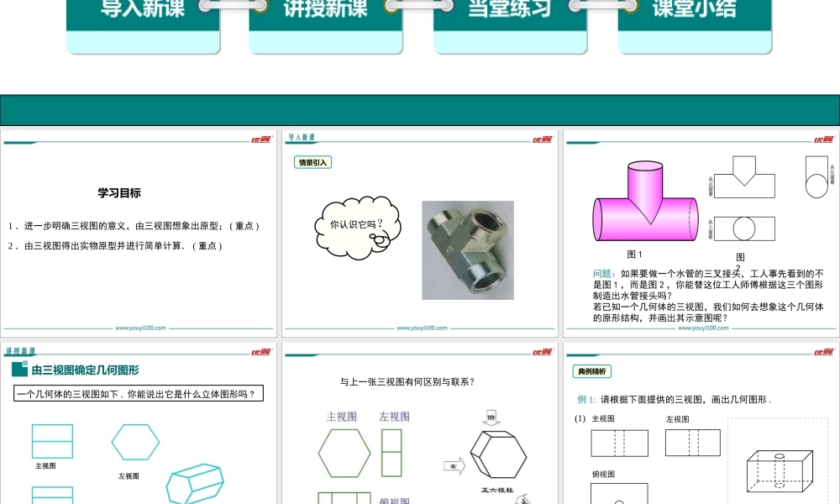The width and height of the screenshot is (840, 504).
Task: Click the 优翼 logo on the 学习目标 slide
Action: [x=260, y=139]
